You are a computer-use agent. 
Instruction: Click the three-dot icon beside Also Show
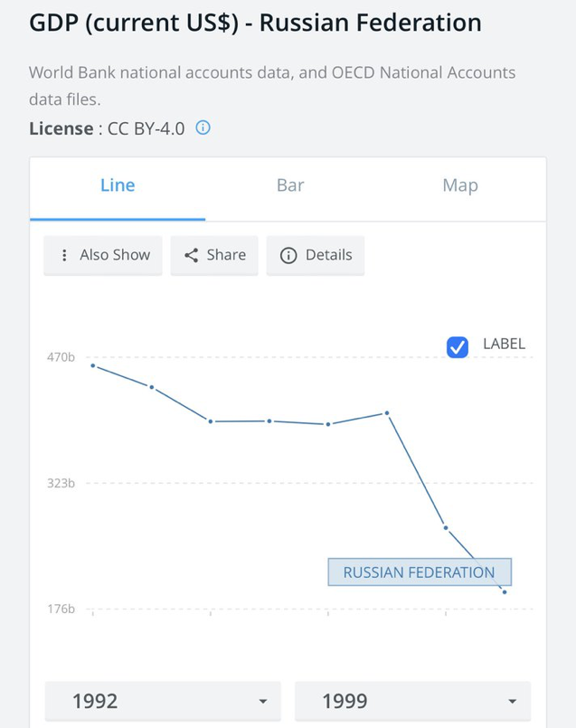coord(64,255)
